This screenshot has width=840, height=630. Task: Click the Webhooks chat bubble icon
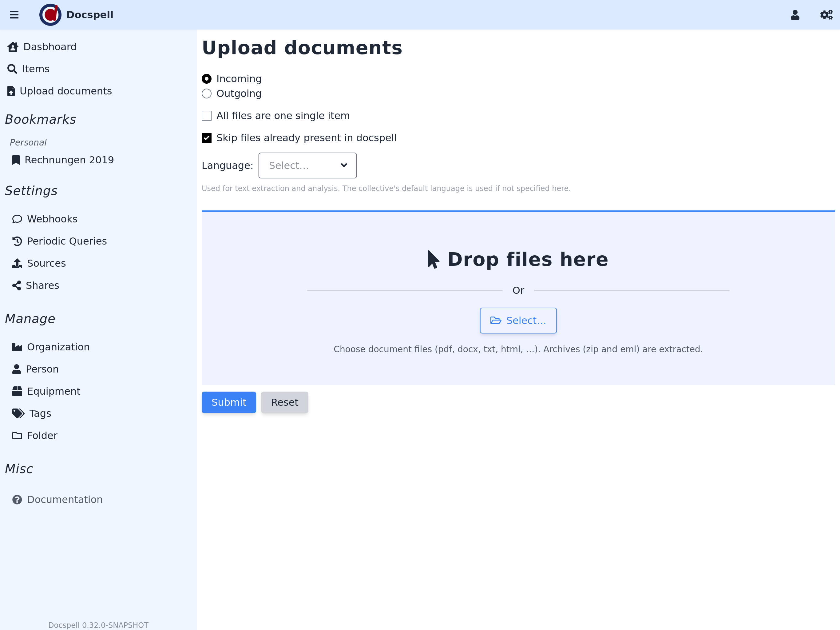(17, 219)
